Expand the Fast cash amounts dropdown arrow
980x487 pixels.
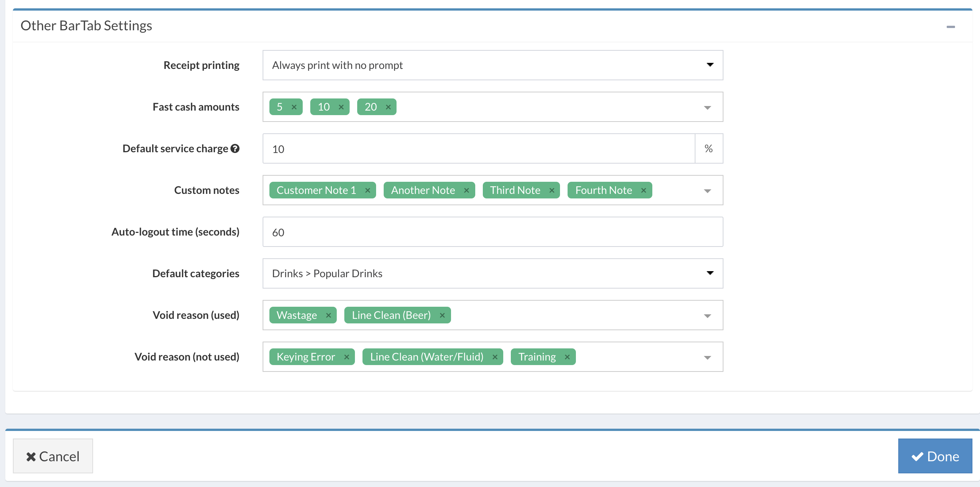point(707,108)
